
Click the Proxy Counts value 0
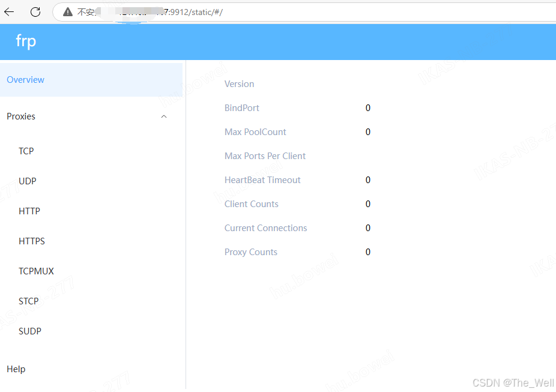[368, 252]
